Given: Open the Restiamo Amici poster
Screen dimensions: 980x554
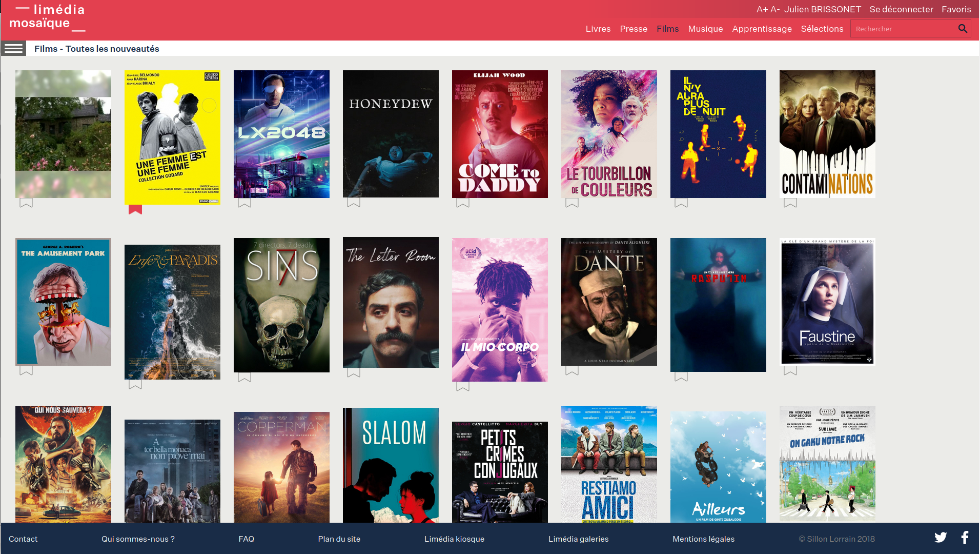Looking at the screenshot, I should point(609,464).
